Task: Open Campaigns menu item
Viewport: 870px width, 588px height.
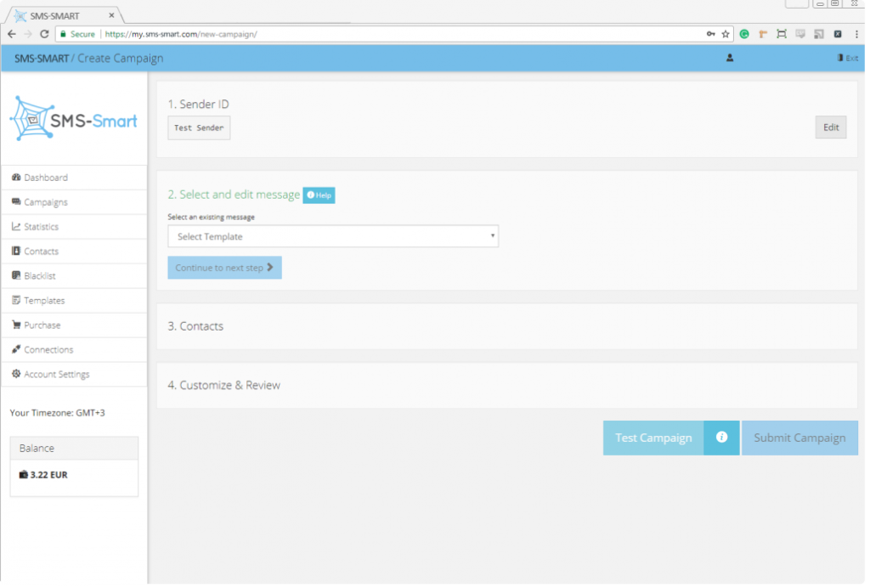Action: pyautogui.click(x=75, y=203)
